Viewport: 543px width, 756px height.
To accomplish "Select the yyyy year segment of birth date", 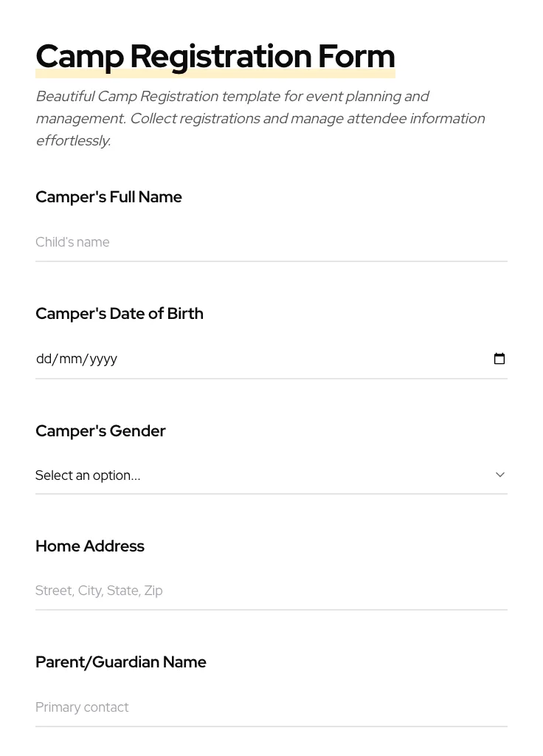I will [103, 359].
